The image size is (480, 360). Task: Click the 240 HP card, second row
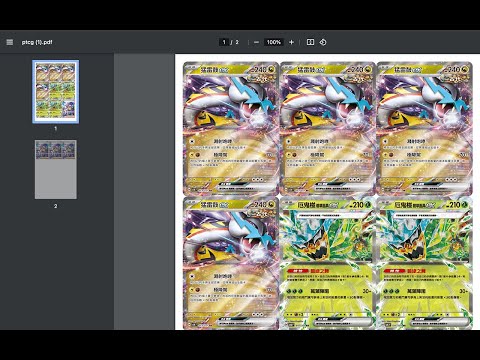tap(231, 263)
